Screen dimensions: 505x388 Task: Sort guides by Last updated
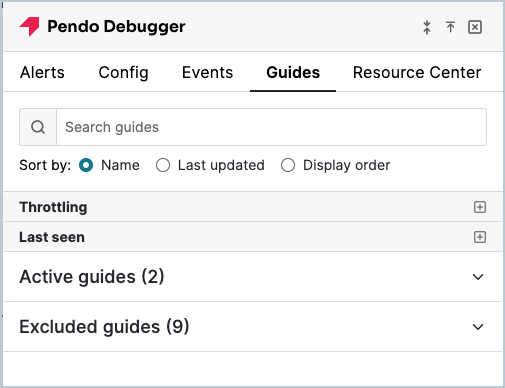[x=163, y=165]
